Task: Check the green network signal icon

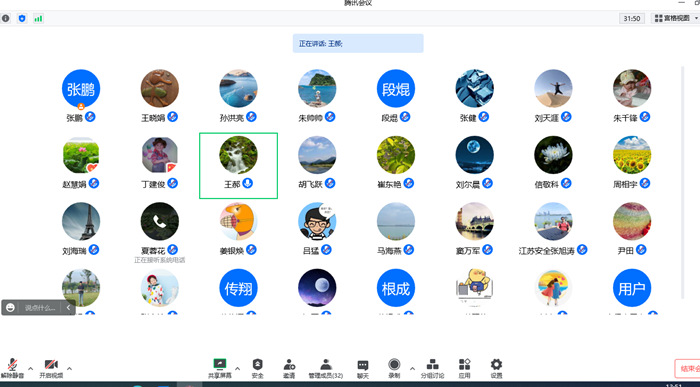Action: coord(38,19)
